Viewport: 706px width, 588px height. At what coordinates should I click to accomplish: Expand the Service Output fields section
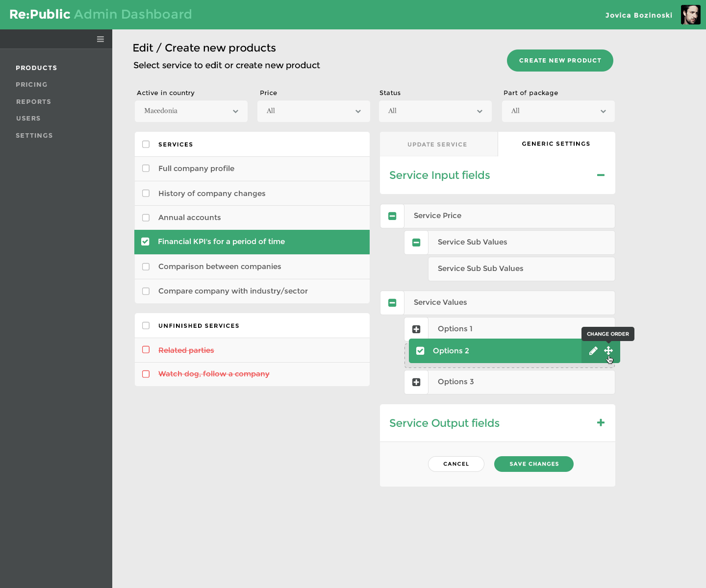pyautogui.click(x=601, y=423)
